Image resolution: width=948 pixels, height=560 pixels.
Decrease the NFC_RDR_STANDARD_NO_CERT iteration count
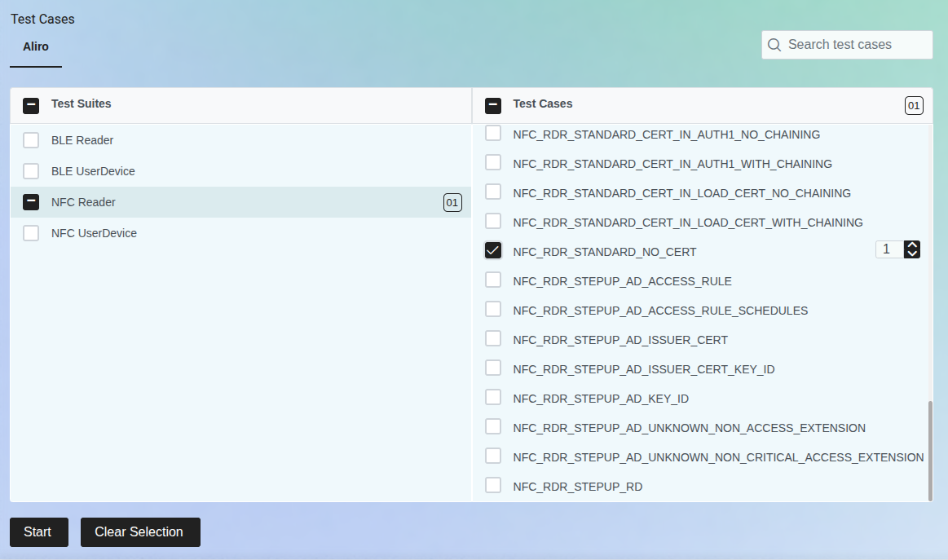(912, 254)
